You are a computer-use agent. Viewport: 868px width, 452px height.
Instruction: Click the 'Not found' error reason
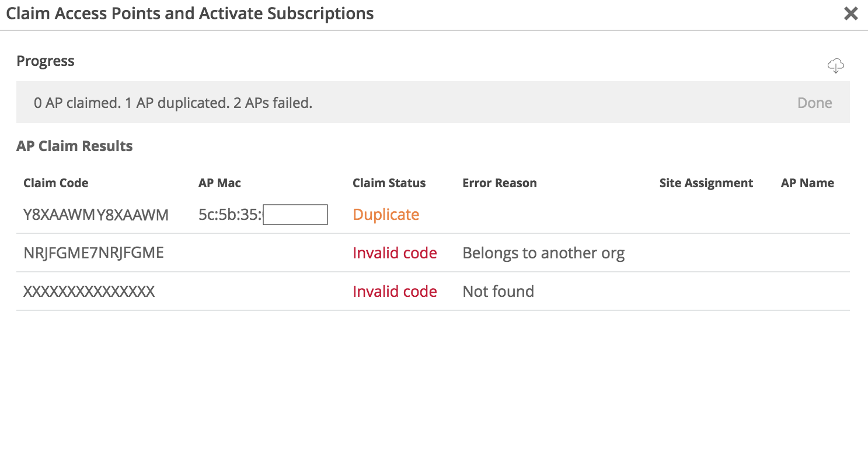498,292
